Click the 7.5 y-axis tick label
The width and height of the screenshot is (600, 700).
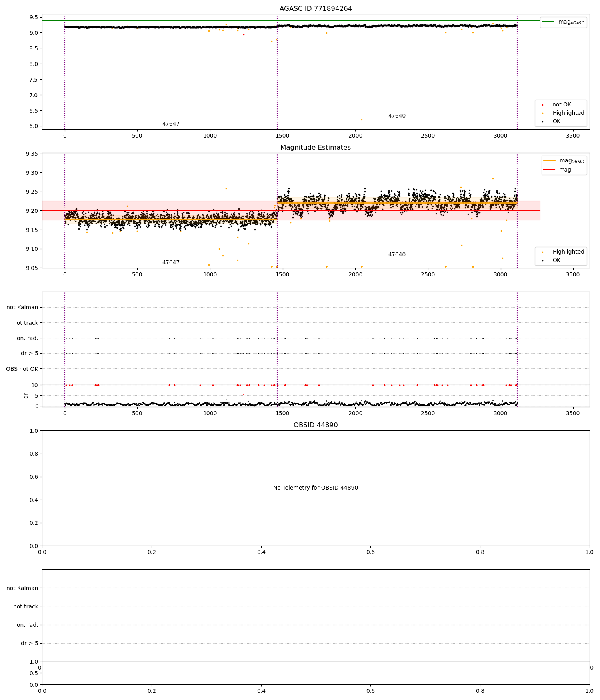(34, 80)
